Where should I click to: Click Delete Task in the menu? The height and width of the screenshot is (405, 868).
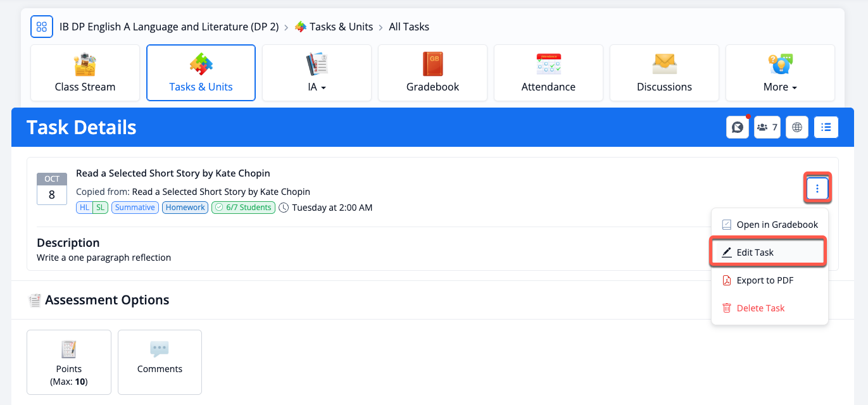[759, 308]
